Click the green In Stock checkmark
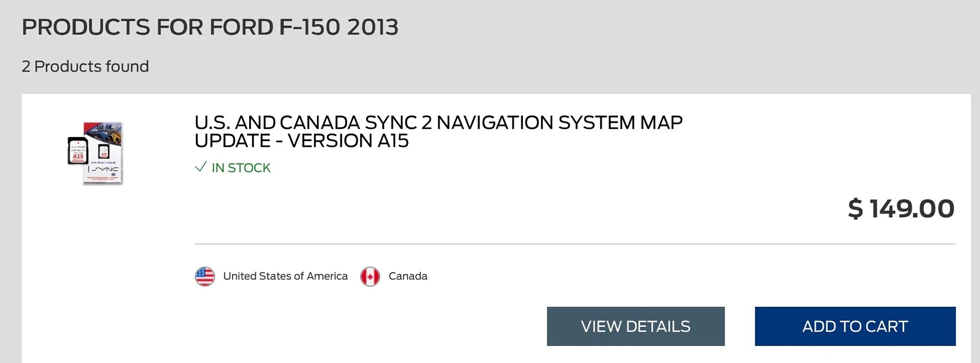Screen dimensions: 980x363 coord(201,167)
